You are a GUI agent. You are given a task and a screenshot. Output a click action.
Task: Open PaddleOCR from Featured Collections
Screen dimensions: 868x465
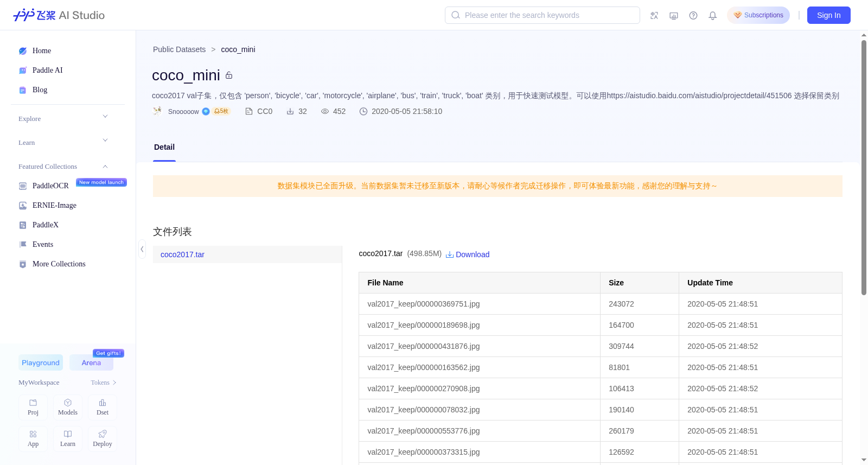50,186
